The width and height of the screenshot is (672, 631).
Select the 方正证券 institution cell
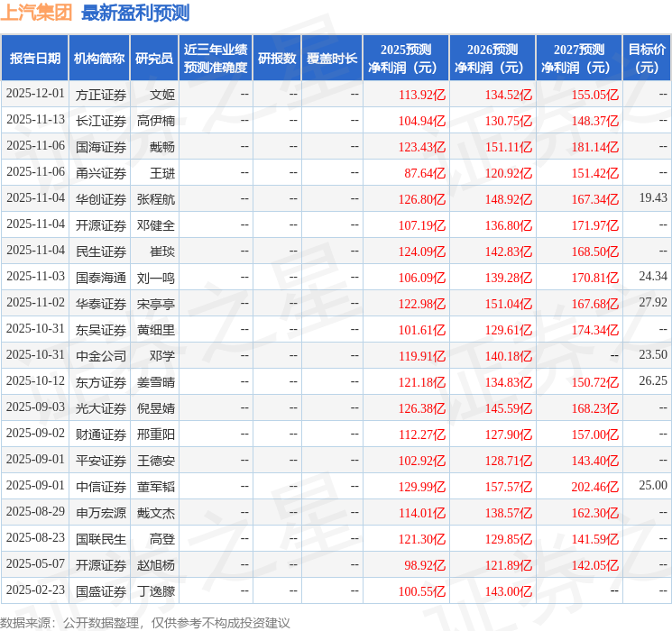[x=101, y=95]
